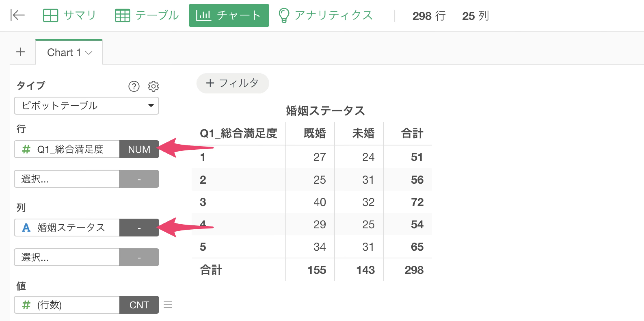644x321 pixels.
Task: Switch to the チャート tab
Action: point(229,15)
